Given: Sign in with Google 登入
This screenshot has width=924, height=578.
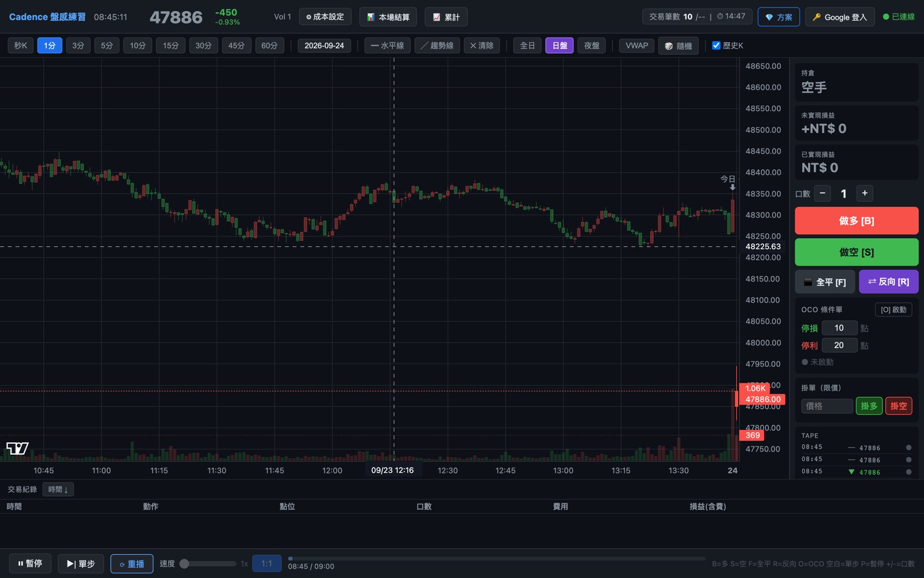Looking at the screenshot, I should [x=840, y=17].
